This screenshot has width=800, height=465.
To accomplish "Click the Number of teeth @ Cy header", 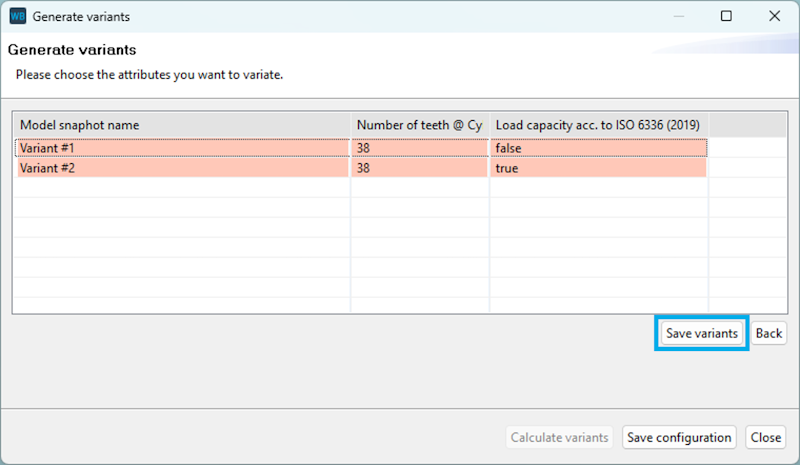I will click(x=420, y=125).
